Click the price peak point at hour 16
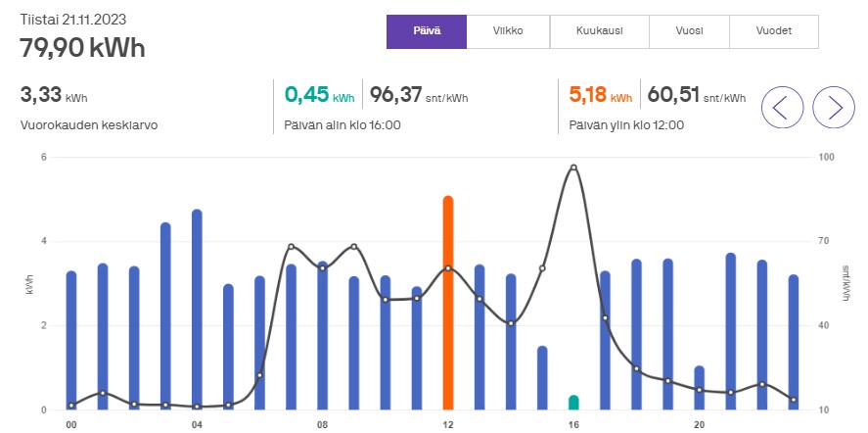The width and height of the screenshot is (868, 433). click(x=573, y=168)
